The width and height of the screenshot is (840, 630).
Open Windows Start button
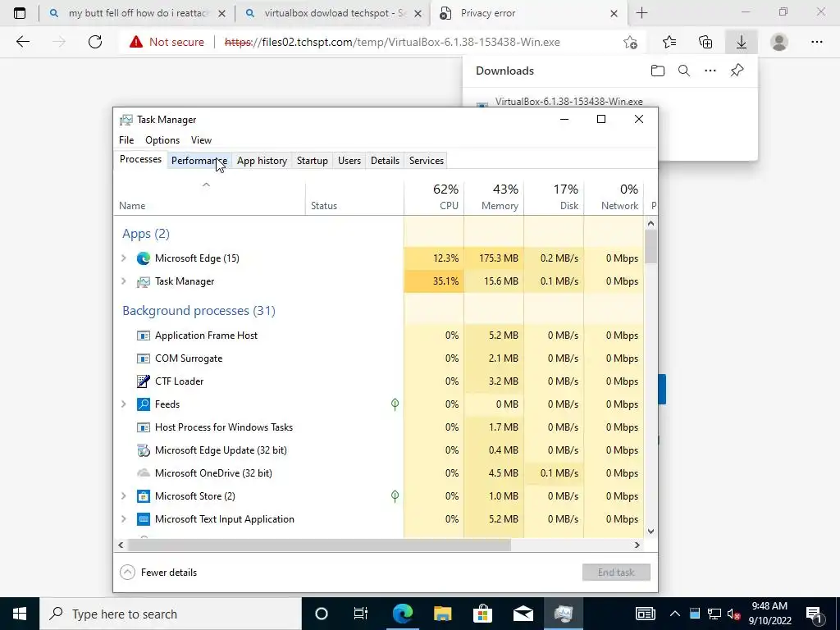[x=20, y=614]
